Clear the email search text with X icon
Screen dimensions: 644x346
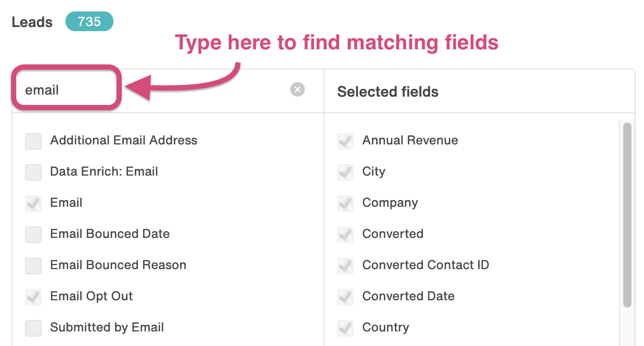click(298, 90)
